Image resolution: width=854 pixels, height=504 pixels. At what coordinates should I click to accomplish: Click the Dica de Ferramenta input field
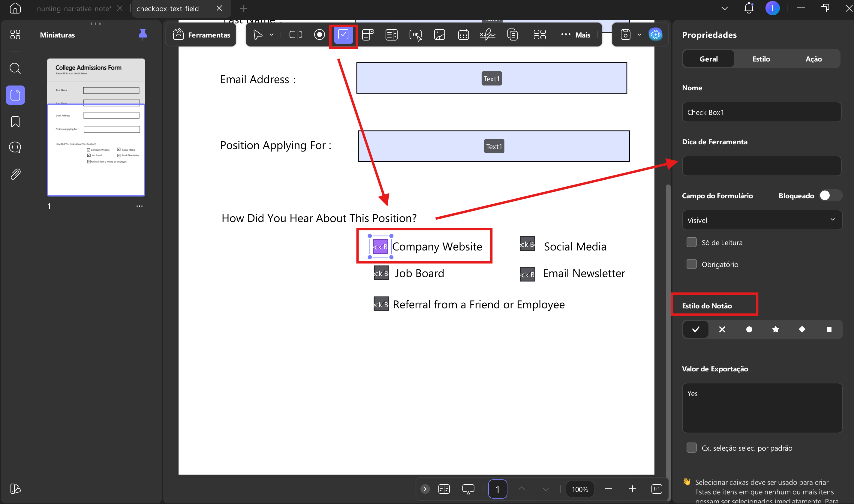coord(762,166)
